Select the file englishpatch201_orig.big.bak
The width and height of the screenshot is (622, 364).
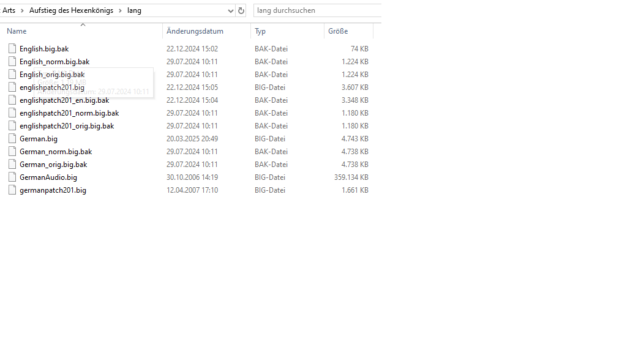click(x=67, y=125)
